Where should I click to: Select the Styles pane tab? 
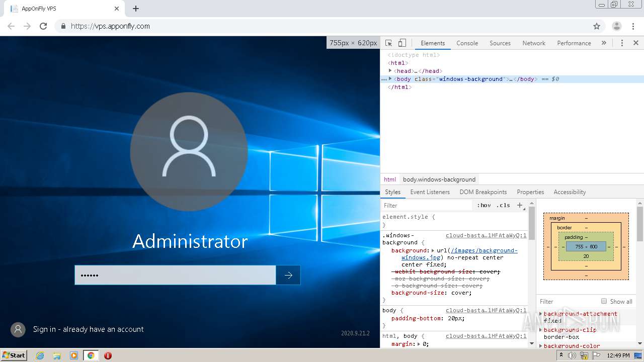click(393, 192)
